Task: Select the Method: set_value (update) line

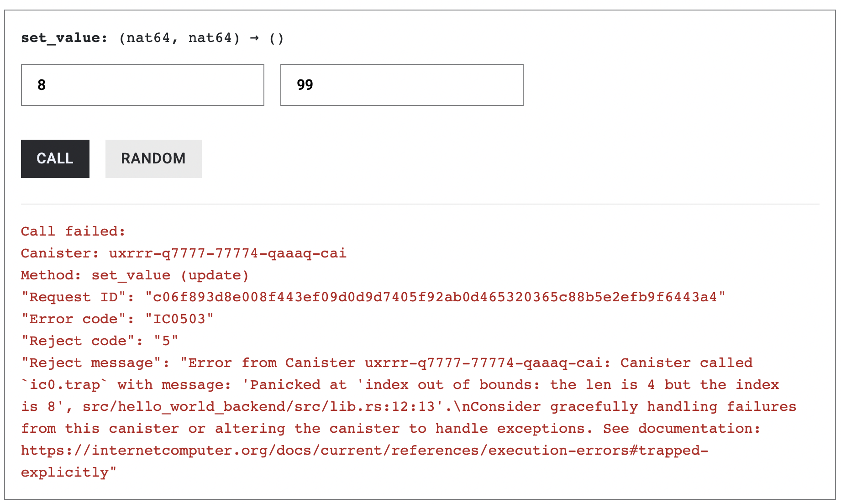Action: pos(135,275)
